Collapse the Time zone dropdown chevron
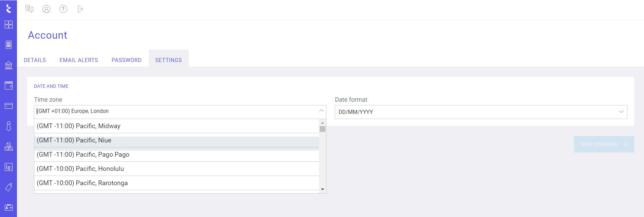The image size is (644, 217). [x=321, y=111]
